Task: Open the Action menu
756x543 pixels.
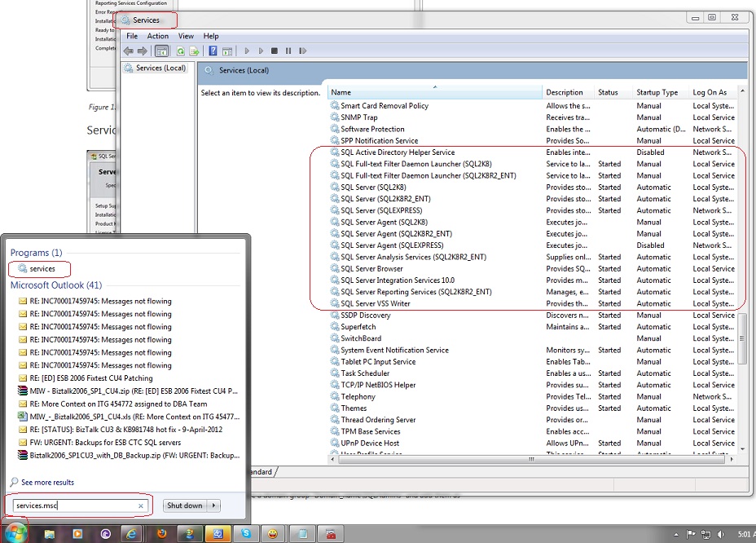Action: click(x=158, y=36)
